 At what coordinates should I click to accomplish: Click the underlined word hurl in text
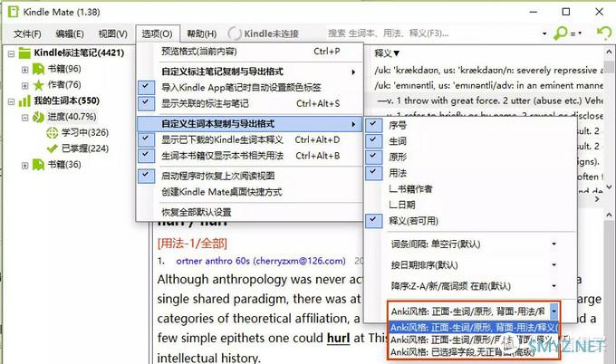[338, 338]
